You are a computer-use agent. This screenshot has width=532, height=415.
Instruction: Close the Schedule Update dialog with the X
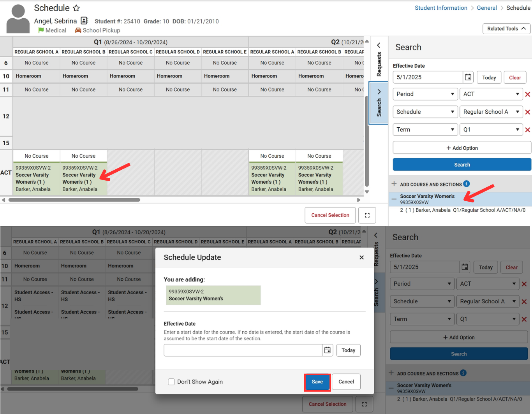click(x=361, y=257)
